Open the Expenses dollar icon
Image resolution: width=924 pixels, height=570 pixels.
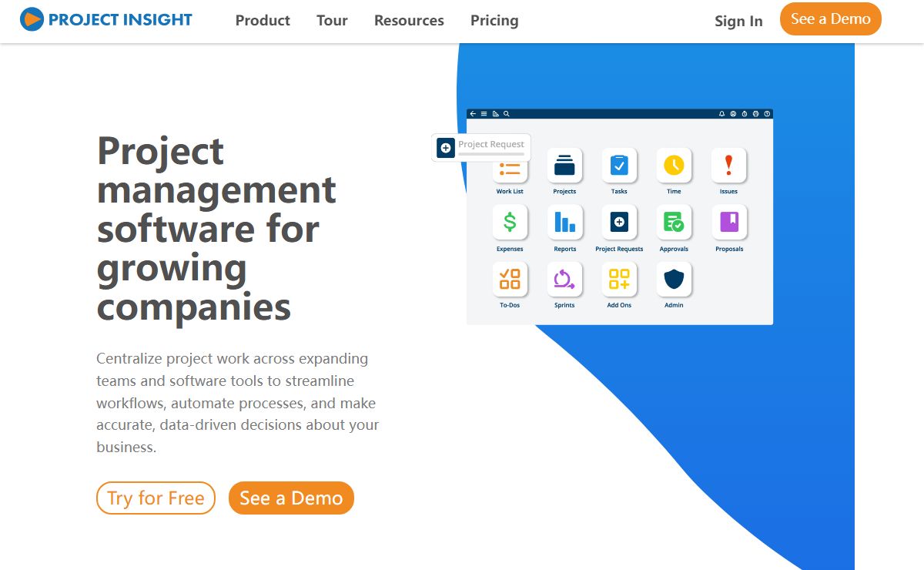pyautogui.click(x=510, y=223)
